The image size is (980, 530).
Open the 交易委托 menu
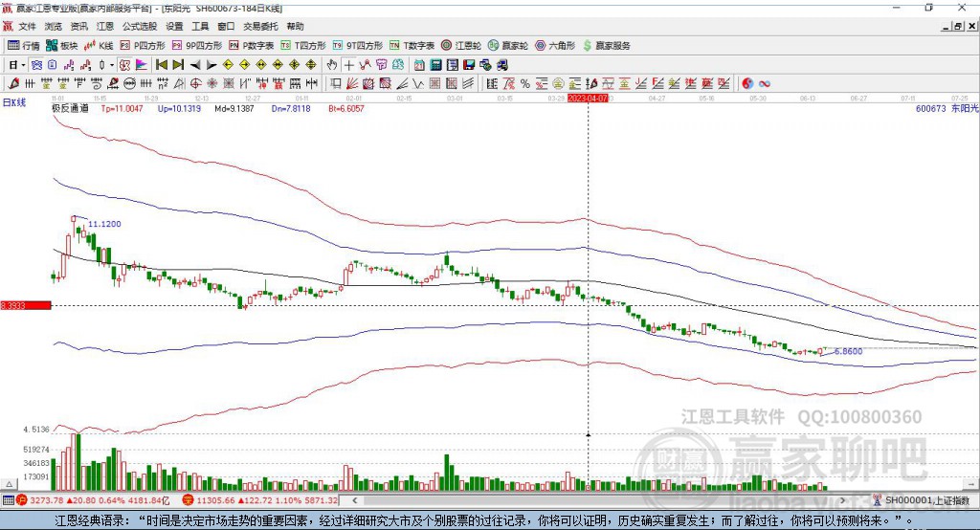pos(260,26)
